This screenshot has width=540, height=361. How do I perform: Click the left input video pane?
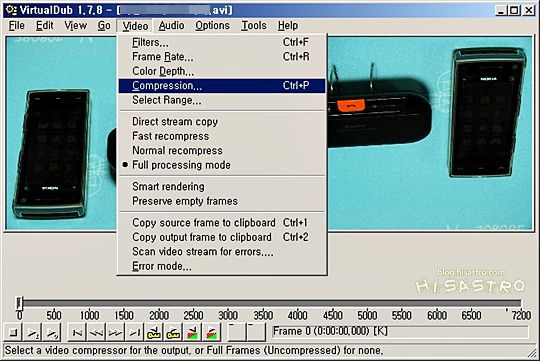(61, 133)
